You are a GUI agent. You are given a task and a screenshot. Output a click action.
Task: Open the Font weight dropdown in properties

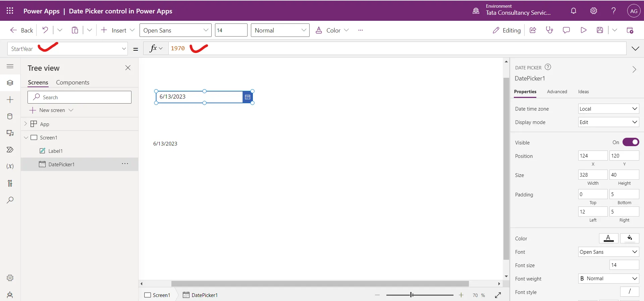click(x=608, y=279)
